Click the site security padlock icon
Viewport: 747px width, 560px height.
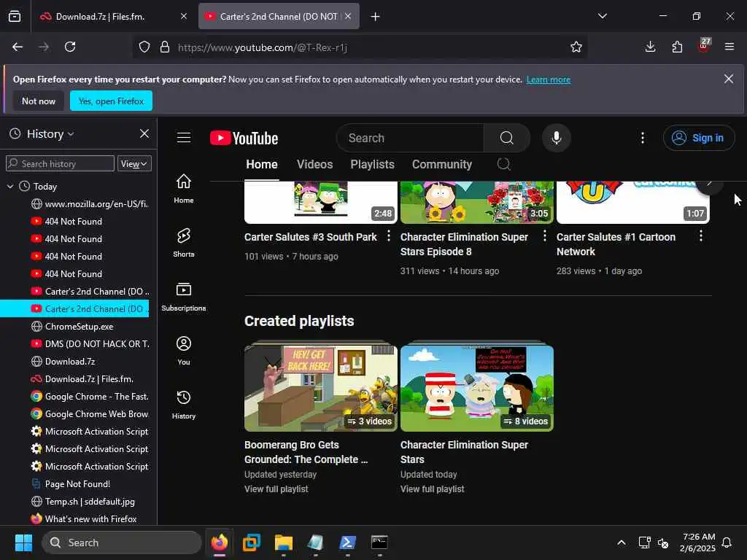point(165,47)
